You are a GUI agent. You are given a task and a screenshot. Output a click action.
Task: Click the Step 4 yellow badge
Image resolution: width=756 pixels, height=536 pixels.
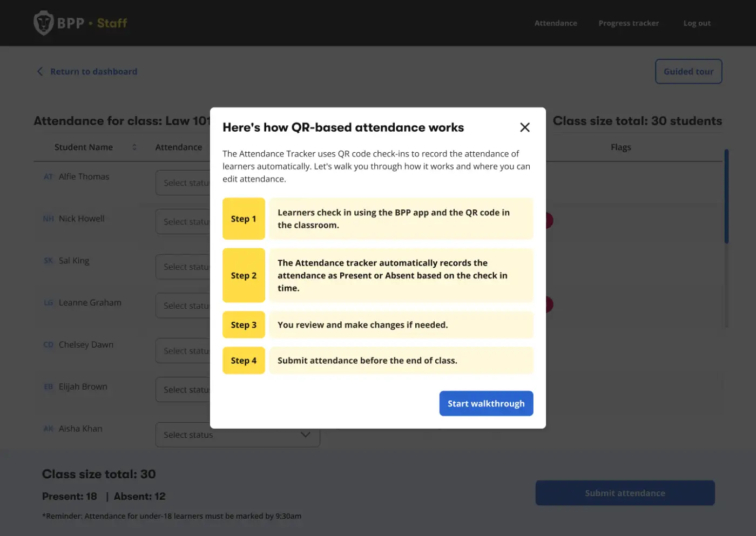point(244,361)
